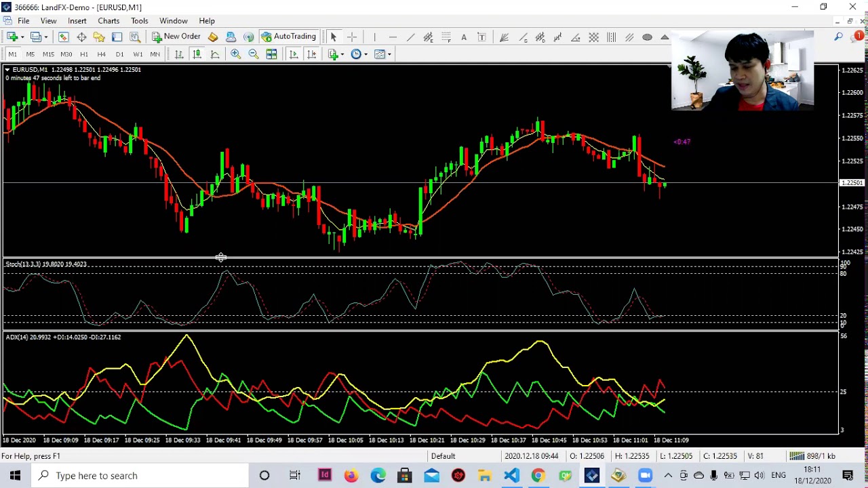
Task: Select the Trendline drawing tool
Action: [410, 37]
